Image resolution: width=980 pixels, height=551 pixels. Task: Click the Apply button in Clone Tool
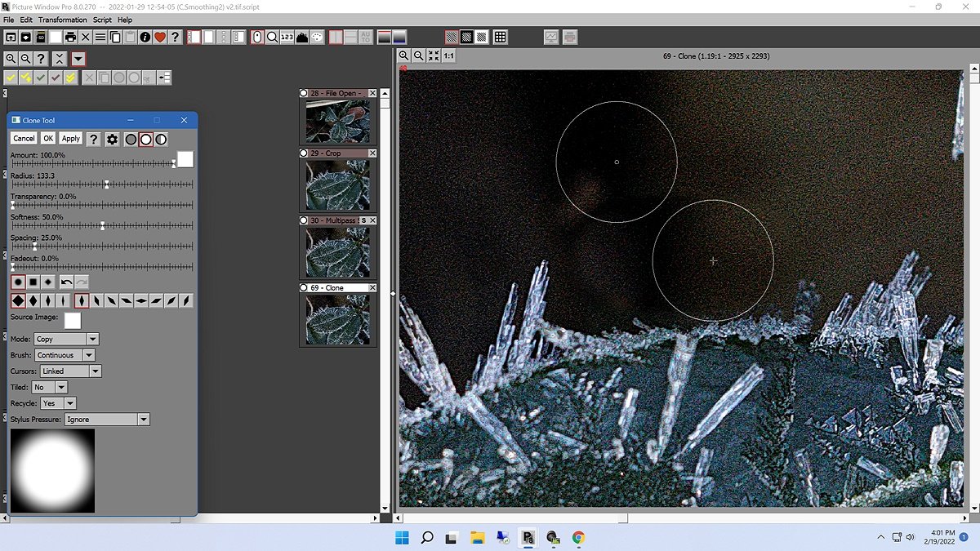71,139
